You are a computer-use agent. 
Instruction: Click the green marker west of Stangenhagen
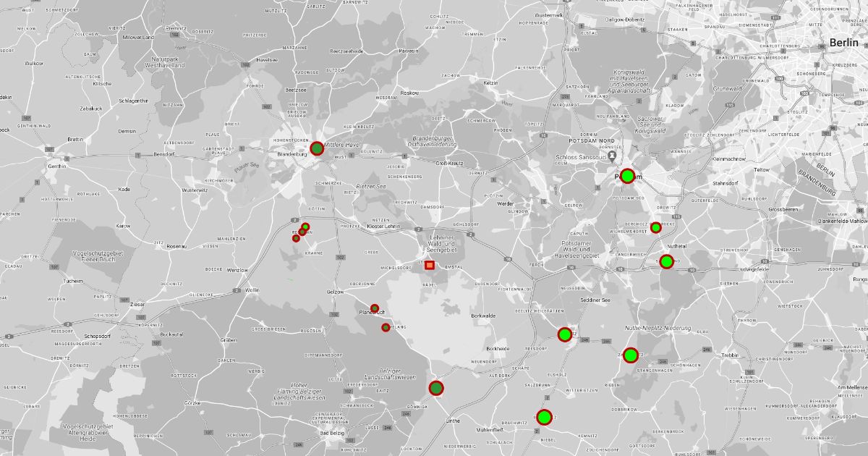coord(630,355)
